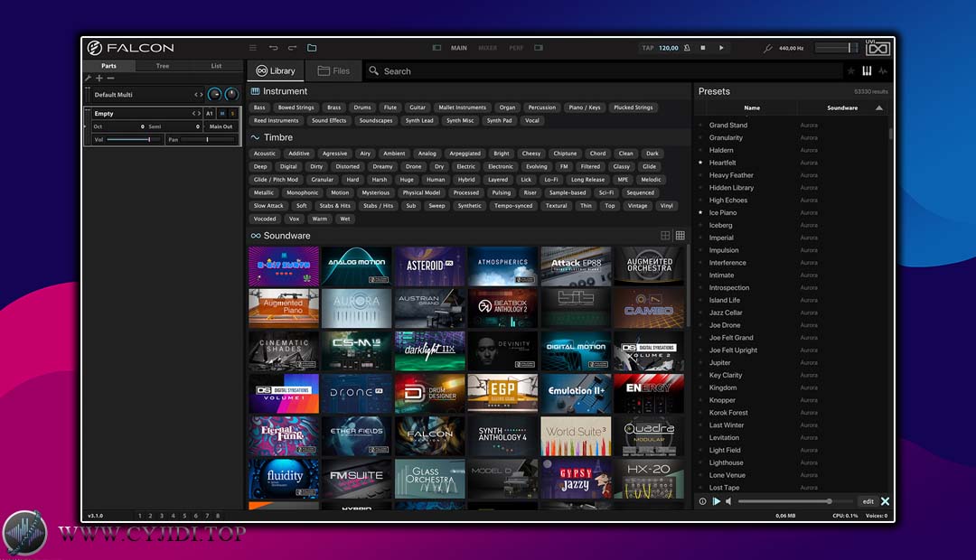Toggle the Bass instrument tag
The width and height of the screenshot is (976, 560).
(x=259, y=107)
